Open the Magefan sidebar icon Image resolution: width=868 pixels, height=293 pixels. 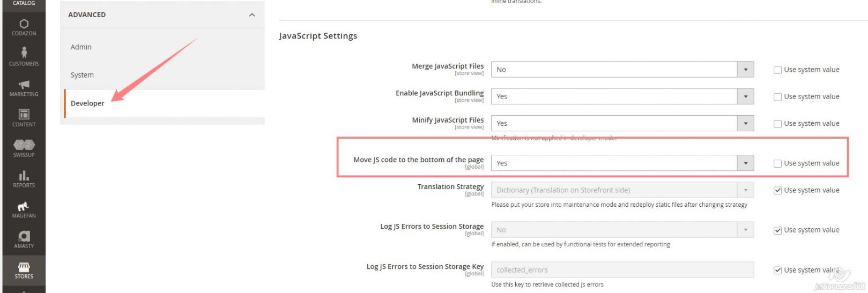pyautogui.click(x=24, y=206)
